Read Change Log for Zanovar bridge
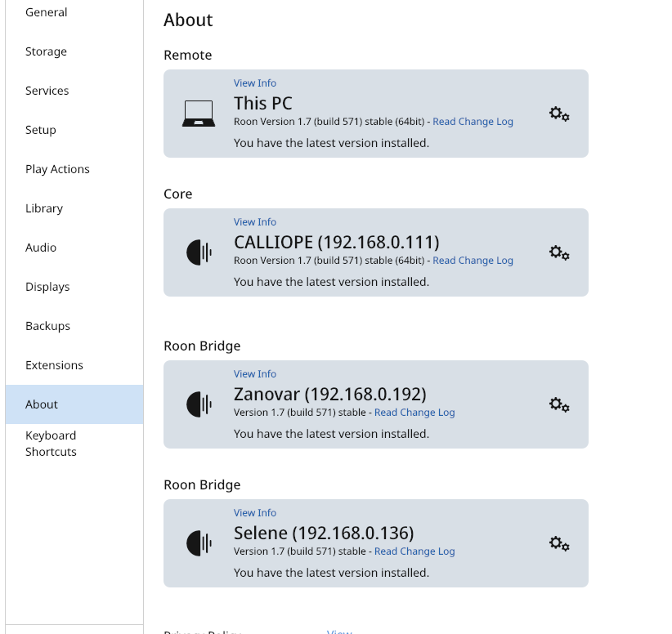 point(414,413)
